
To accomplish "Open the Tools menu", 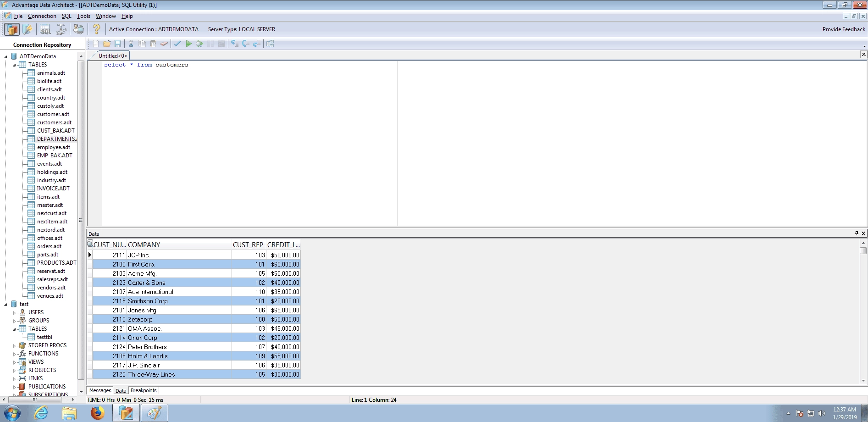I will tap(83, 16).
